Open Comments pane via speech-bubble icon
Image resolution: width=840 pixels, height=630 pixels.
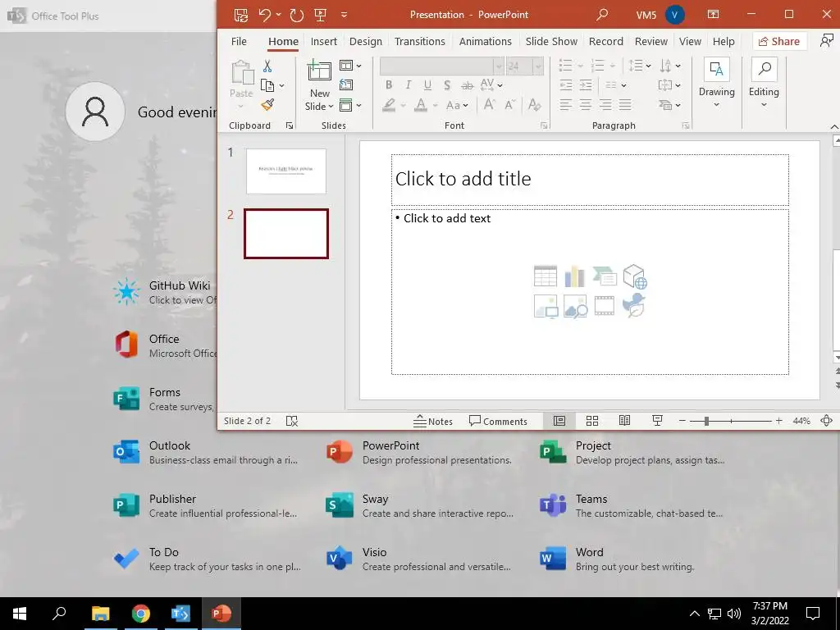(x=498, y=421)
